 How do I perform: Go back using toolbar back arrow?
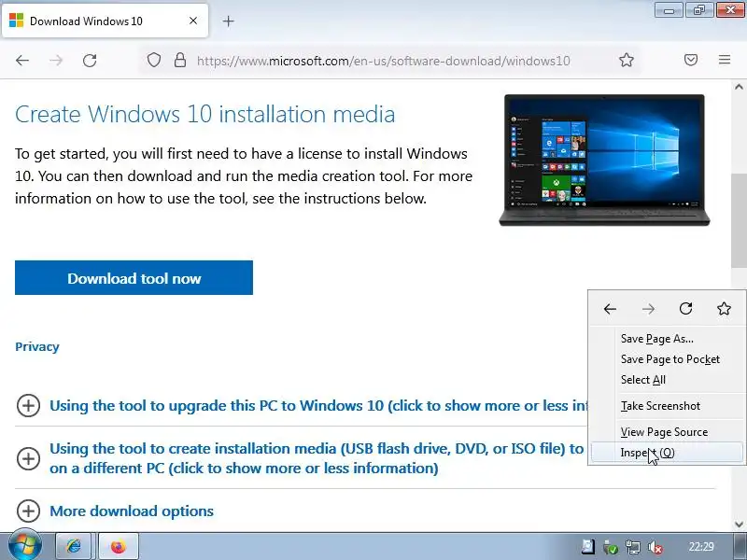click(x=22, y=61)
